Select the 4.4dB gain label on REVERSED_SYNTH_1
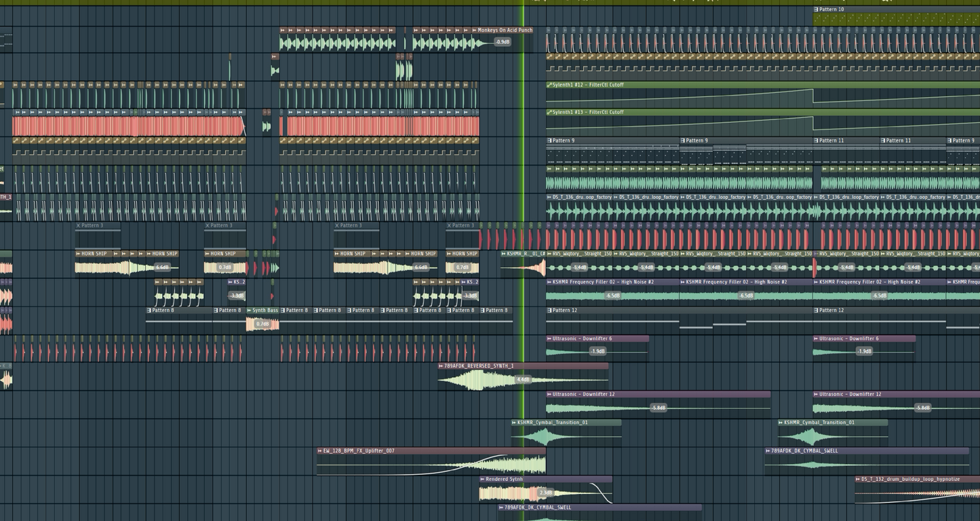 click(523, 380)
